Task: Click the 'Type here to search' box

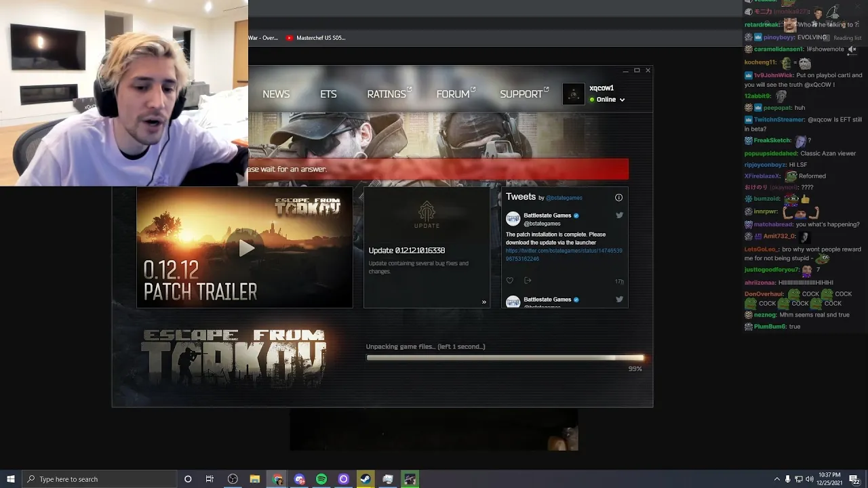Action: [98, 479]
